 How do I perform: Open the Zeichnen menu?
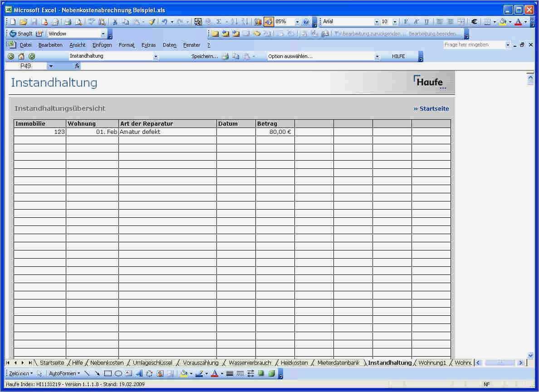20,373
